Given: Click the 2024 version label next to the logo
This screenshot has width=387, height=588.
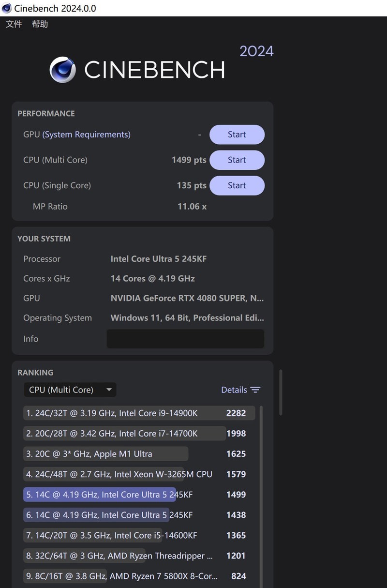Looking at the screenshot, I should [x=256, y=50].
